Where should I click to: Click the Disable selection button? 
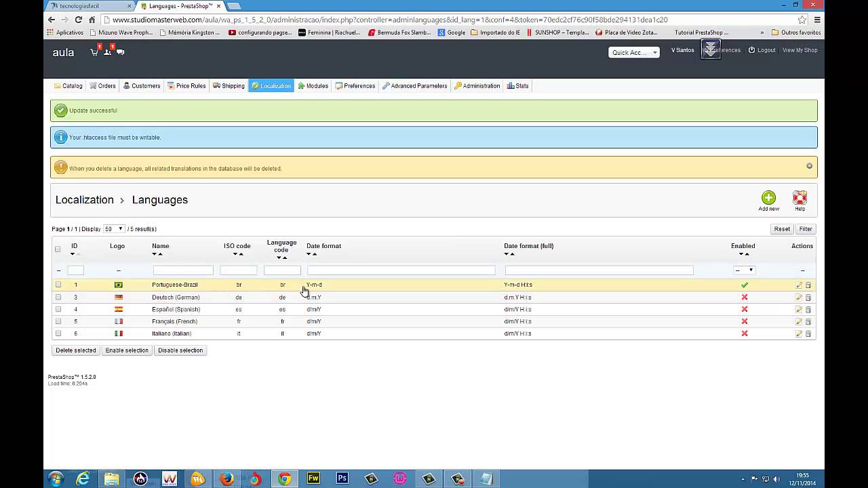180,350
